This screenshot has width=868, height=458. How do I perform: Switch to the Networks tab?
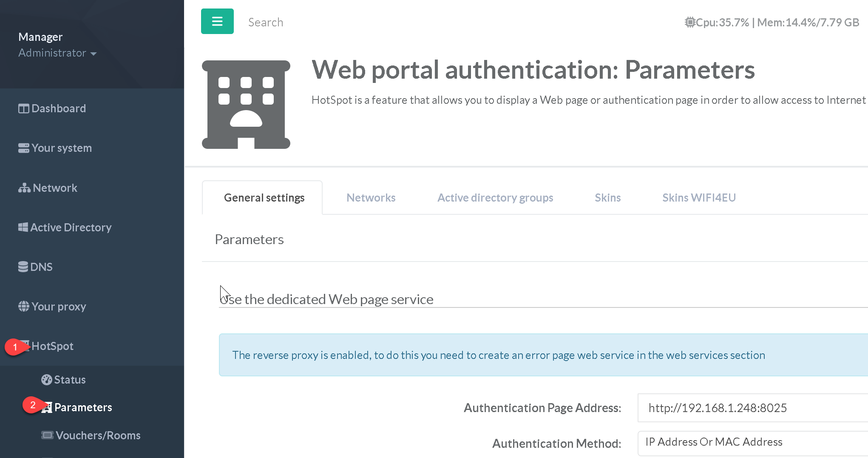pyautogui.click(x=371, y=198)
